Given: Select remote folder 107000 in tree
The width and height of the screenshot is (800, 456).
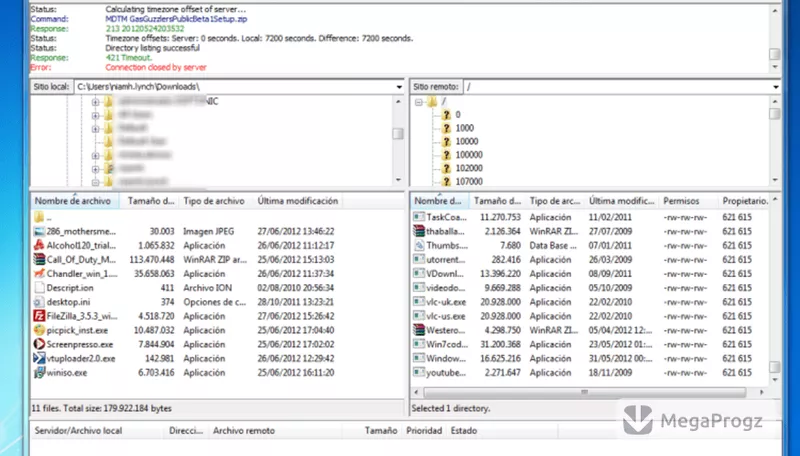Looking at the screenshot, I should 469,181.
